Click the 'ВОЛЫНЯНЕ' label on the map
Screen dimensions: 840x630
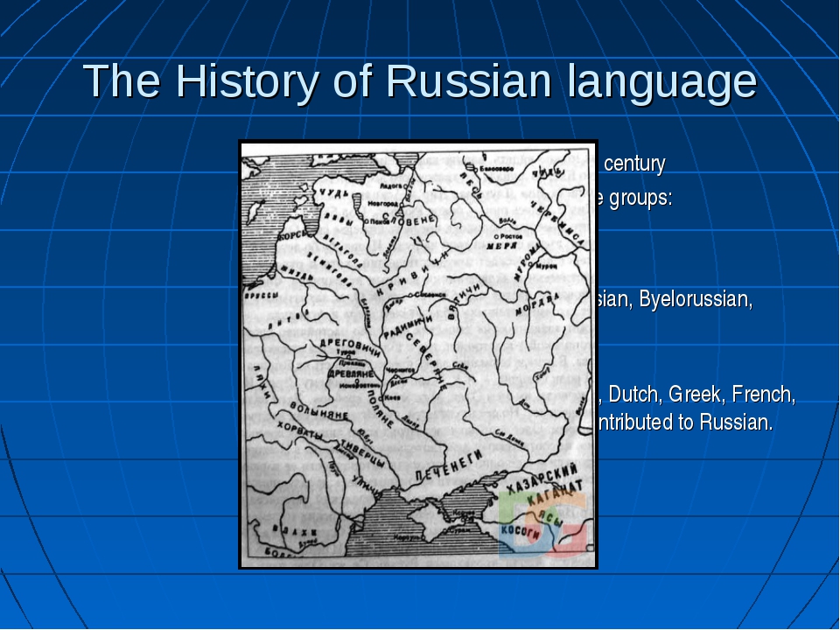[318, 411]
